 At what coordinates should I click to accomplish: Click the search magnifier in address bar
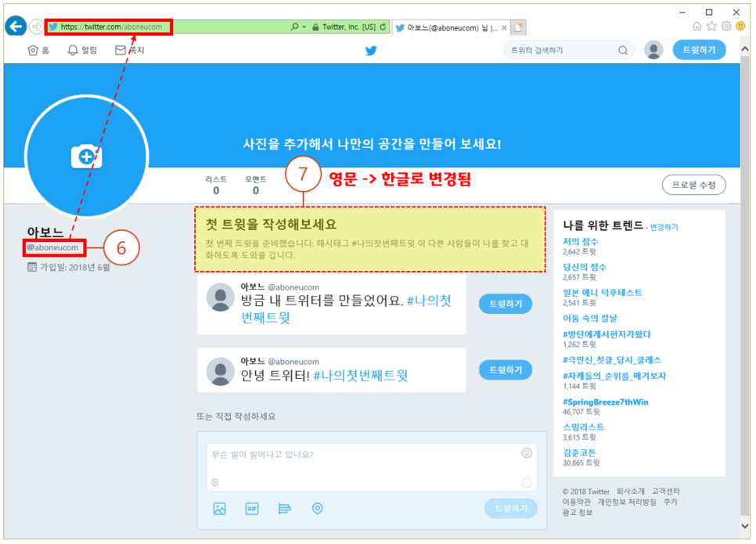coord(294,27)
